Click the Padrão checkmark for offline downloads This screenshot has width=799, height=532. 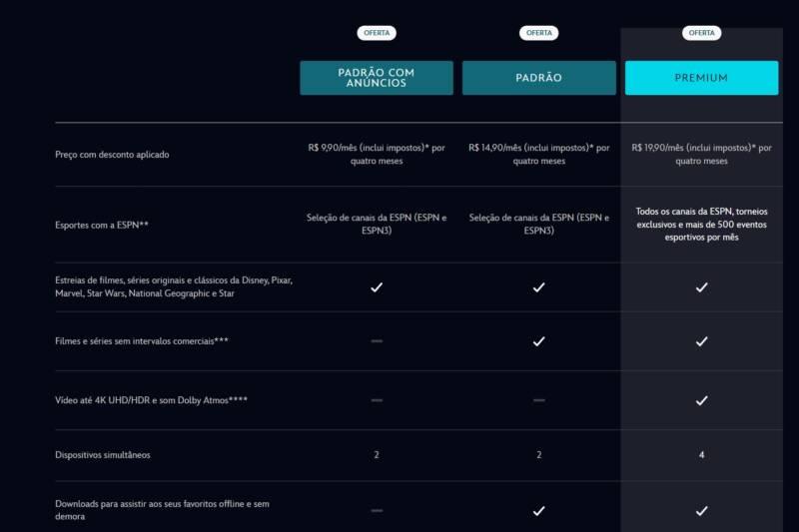[x=538, y=511]
